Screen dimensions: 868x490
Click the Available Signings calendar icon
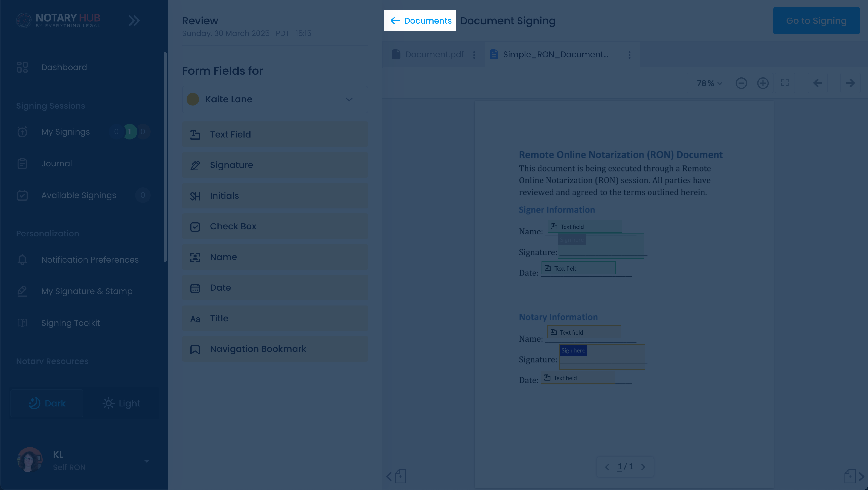22,195
